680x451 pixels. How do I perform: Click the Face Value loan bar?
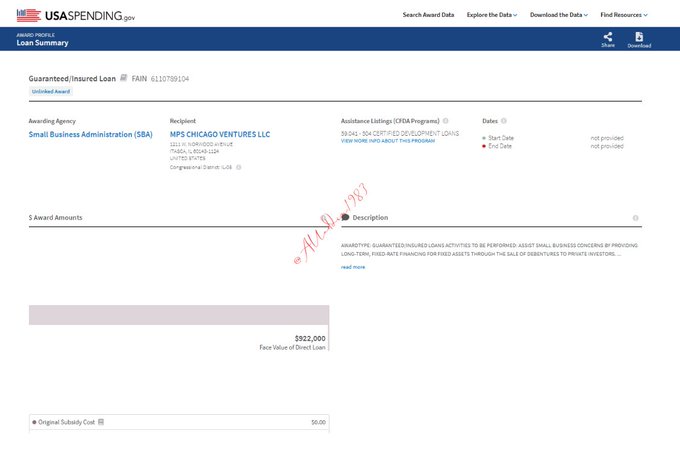click(178, 315)
